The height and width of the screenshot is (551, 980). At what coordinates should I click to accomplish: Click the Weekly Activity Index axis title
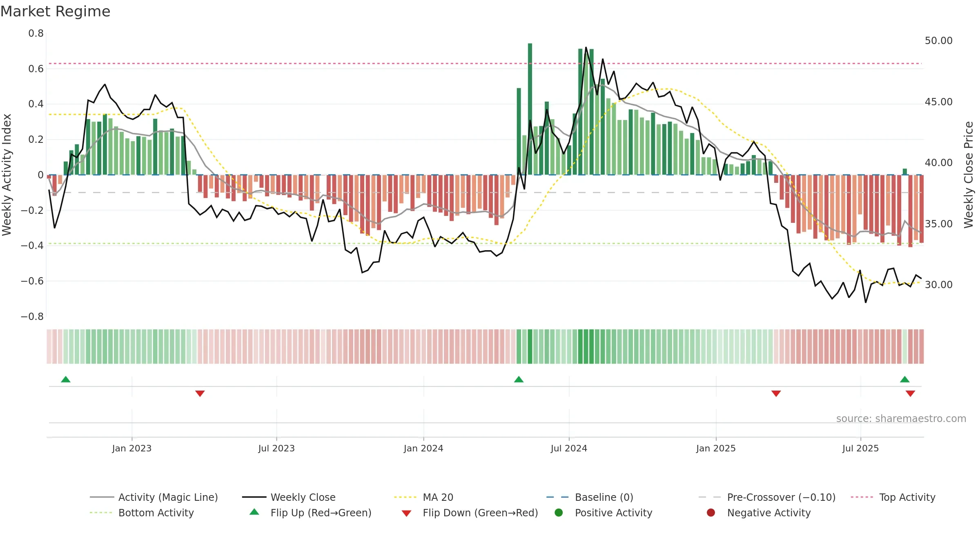pyautogui.click(x=7, y=175)
